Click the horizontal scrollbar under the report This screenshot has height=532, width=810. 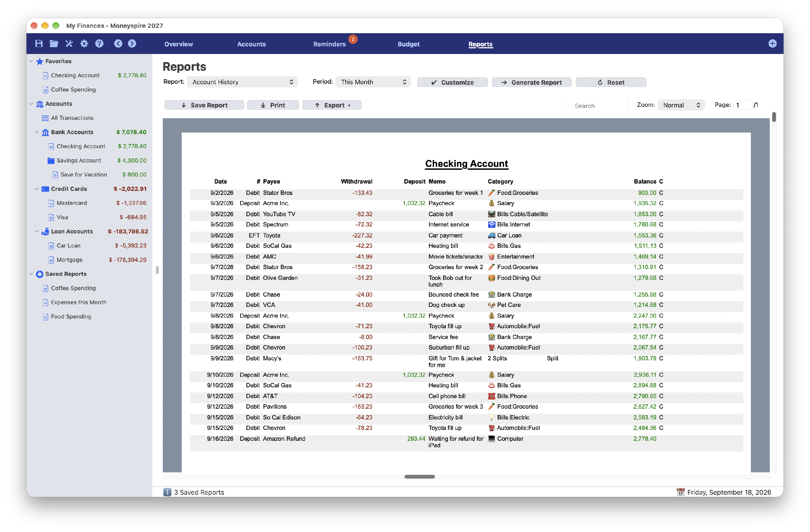click(419, 477)
